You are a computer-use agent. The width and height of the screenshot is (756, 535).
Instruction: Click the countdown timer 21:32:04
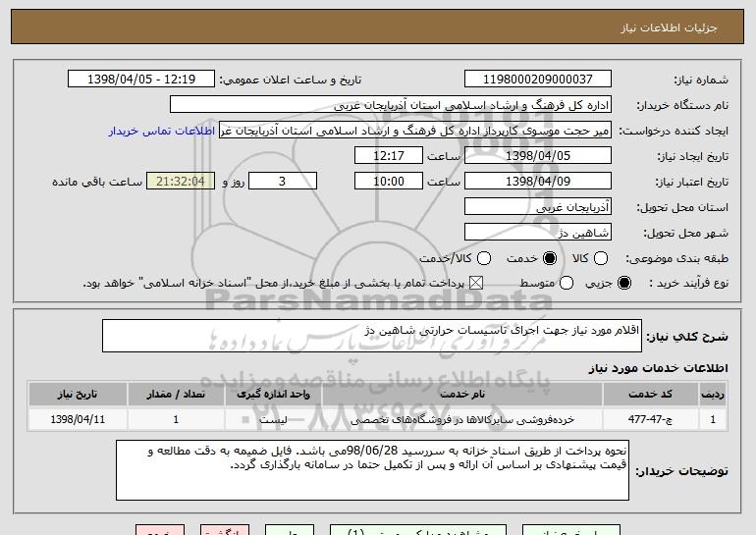(x=181, y=182)
